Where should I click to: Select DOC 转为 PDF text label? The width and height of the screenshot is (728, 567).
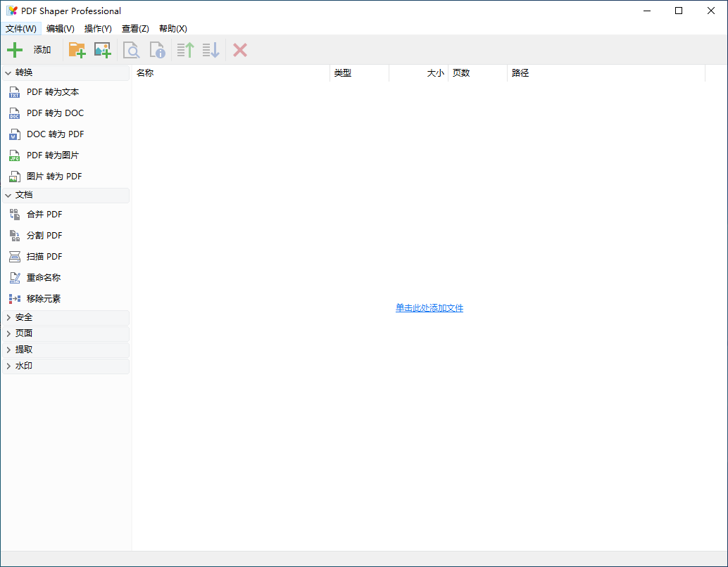[x=55, y=134]
